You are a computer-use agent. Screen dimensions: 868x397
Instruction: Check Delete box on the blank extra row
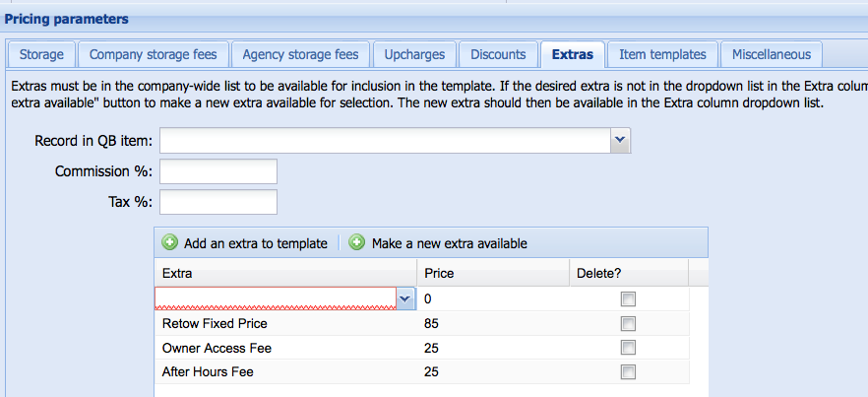click(629, 298)
